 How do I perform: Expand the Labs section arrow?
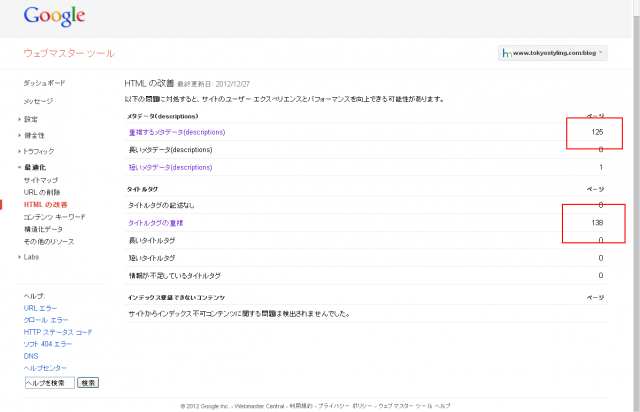[x=19, y=257]
